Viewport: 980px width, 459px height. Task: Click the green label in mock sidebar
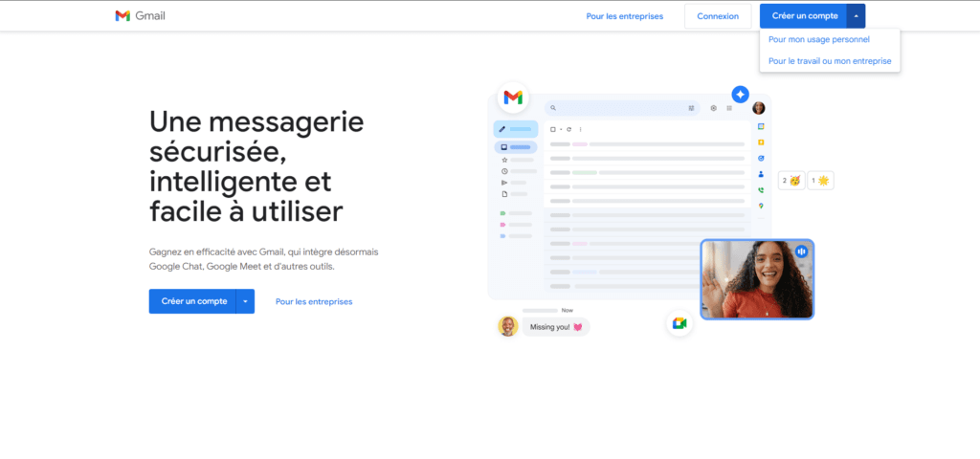click(x=502, y=213)
